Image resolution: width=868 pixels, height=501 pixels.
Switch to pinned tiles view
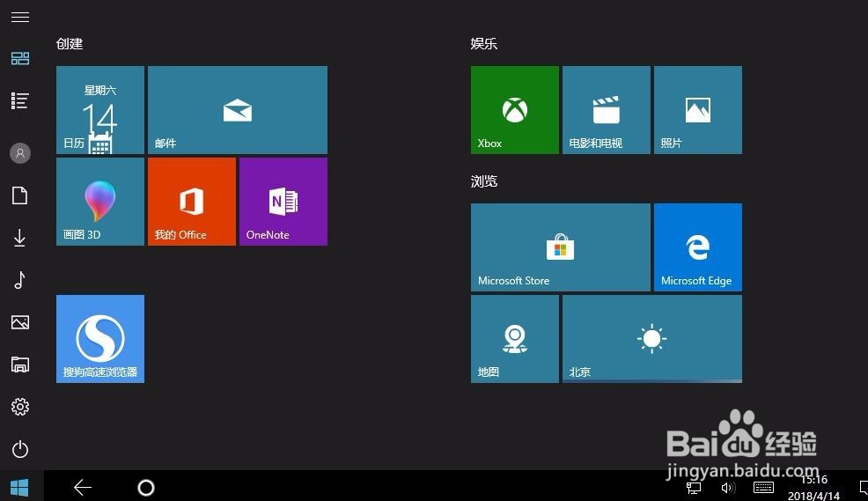[20, 58]
